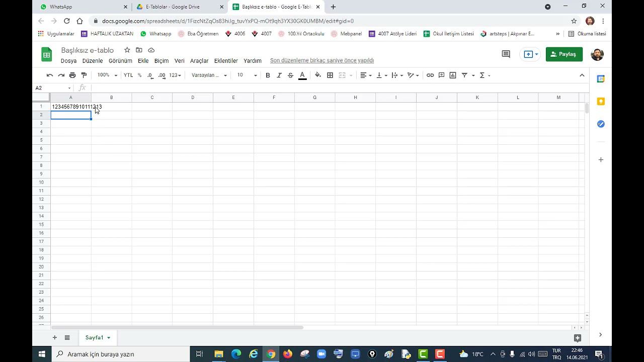Show all sheets list icon

(x=67, y=337)
